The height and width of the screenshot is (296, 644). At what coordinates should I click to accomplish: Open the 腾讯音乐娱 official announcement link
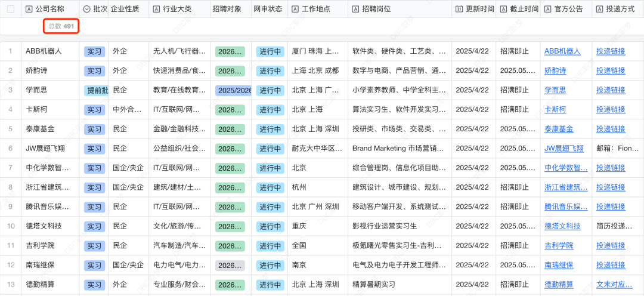click(x=566, y=206)
